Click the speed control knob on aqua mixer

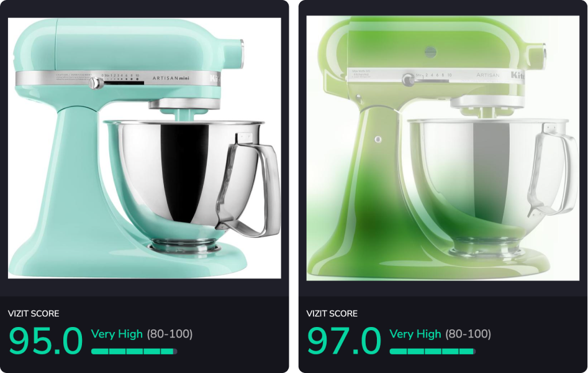tap(96, 83)
